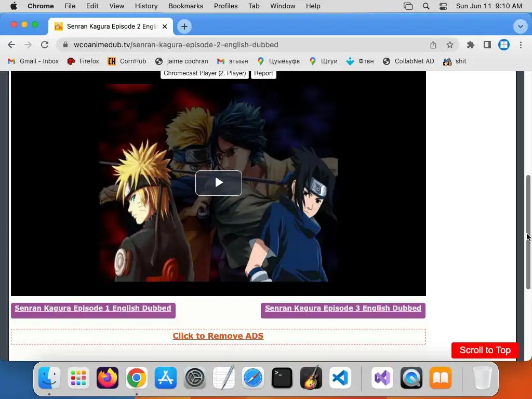The width and height of the screenshot is (532, 399).
Task: Open Spotlight search in the menu bar
Action: tap(426, 6)
